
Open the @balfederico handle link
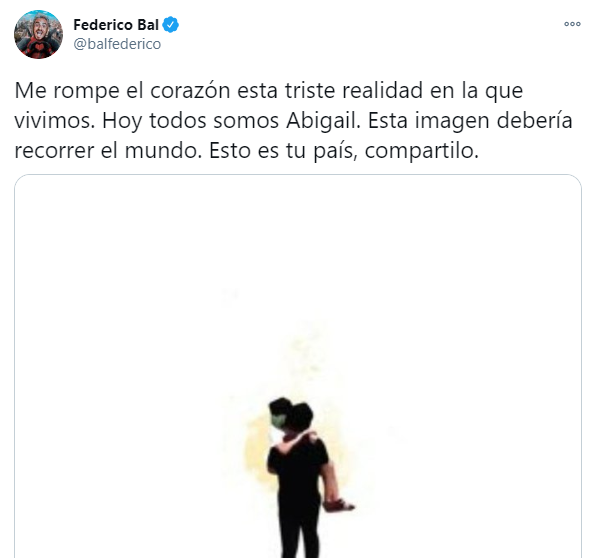pyautogui.click(x=117, y=44)
